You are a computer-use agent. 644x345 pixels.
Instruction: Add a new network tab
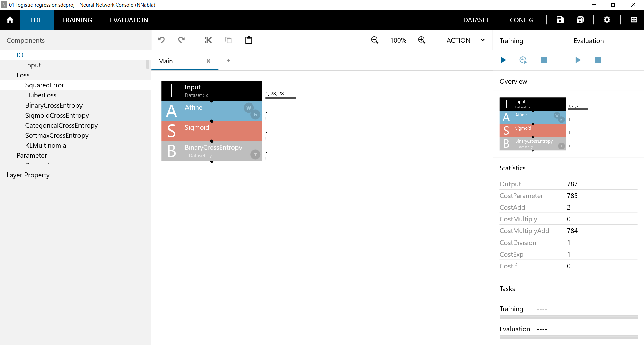pyautogui.click(x=228, y=61)
